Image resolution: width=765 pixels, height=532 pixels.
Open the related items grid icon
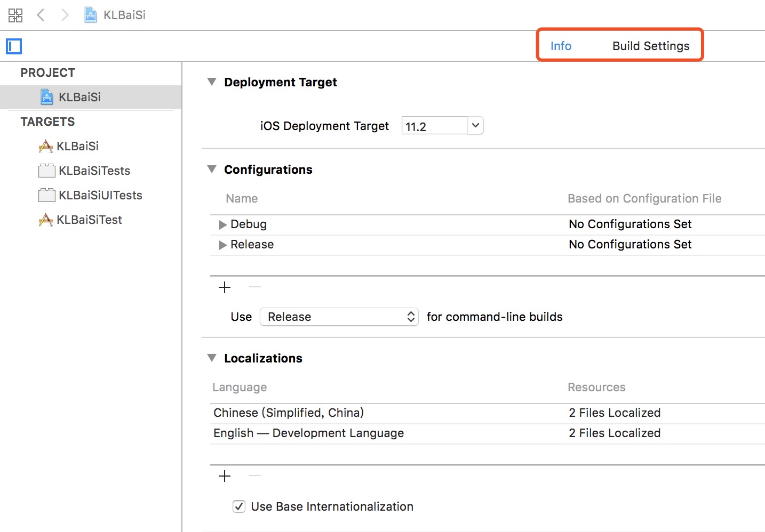(15, 15)
